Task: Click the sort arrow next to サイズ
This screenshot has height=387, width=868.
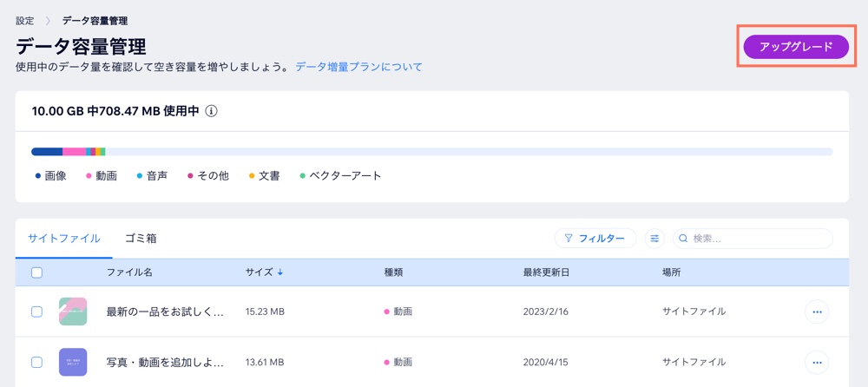Action: click(x=280, y=272)
